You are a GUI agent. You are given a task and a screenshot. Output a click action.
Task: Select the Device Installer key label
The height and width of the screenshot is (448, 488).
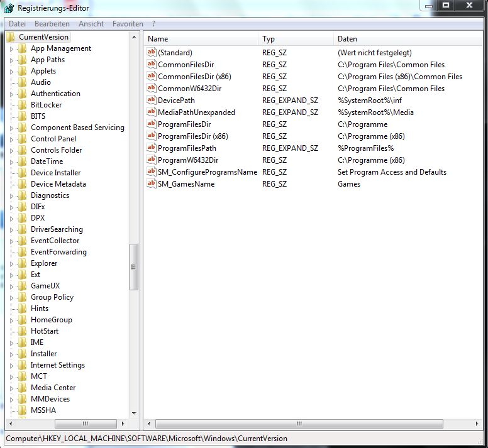click(x=56, y=173)
